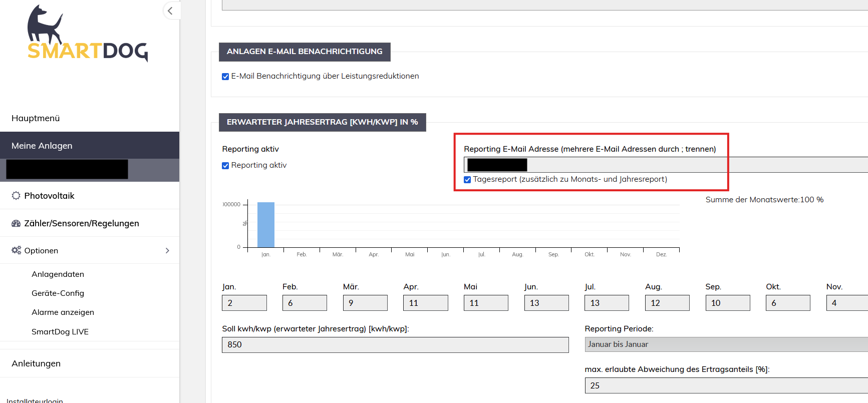Click the Zähler/Sensoren/Regelungen gauge icon
868x403 pixels.
tap(16, 223)
